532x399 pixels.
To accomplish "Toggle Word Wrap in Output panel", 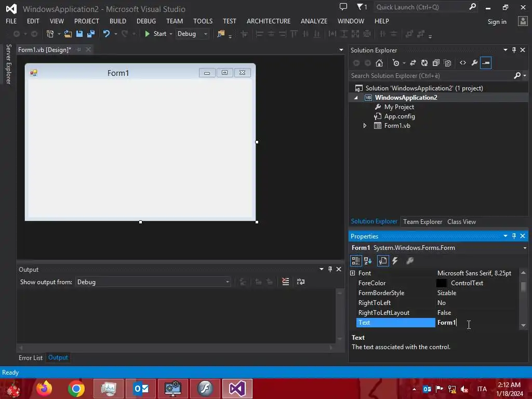I will (x=301, y=282).
